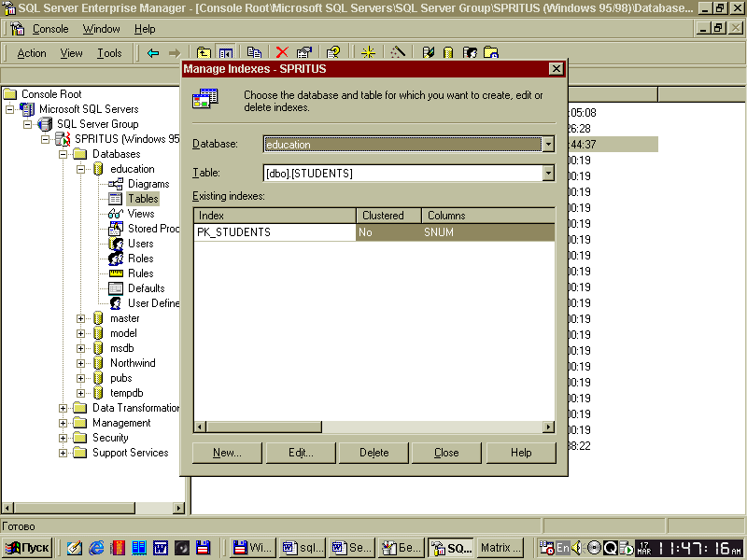Image resolution: width=747 pixels, height=560 pixels.
Task: Open the Help menu in menu bar
Action: click(x=145, y=29)
